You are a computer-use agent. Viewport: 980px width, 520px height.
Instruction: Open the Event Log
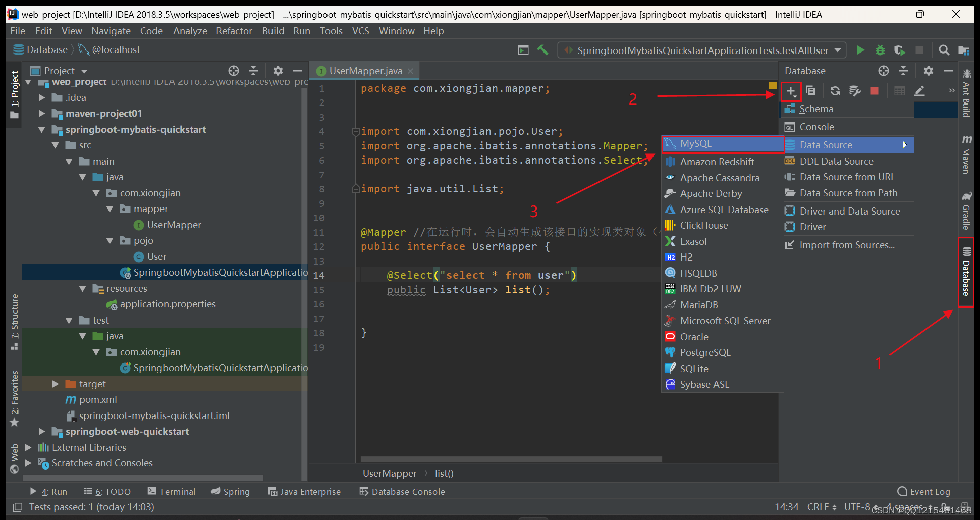click(x=923, y=492)
